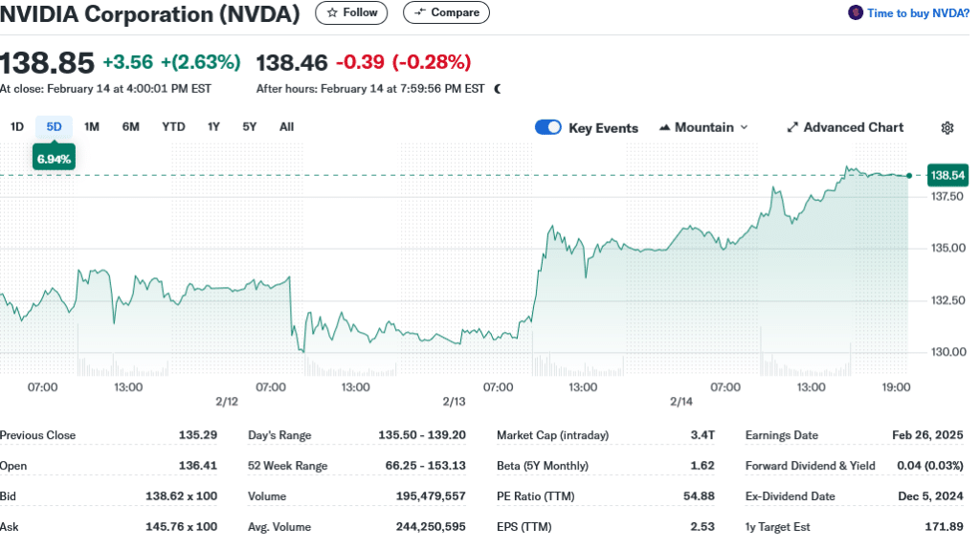Click the 6.94% return badge
The width and height of the screenshot is (980, 549).
[54, 159]
